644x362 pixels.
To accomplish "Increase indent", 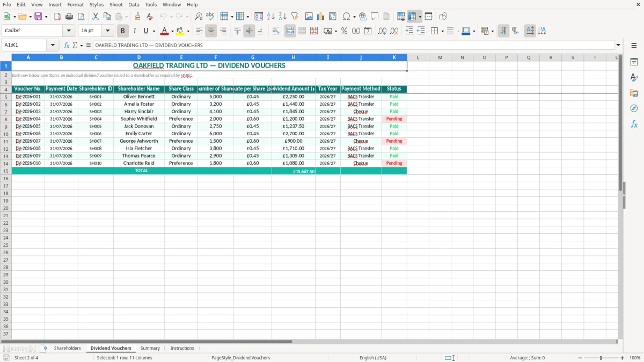I will 409,31.
